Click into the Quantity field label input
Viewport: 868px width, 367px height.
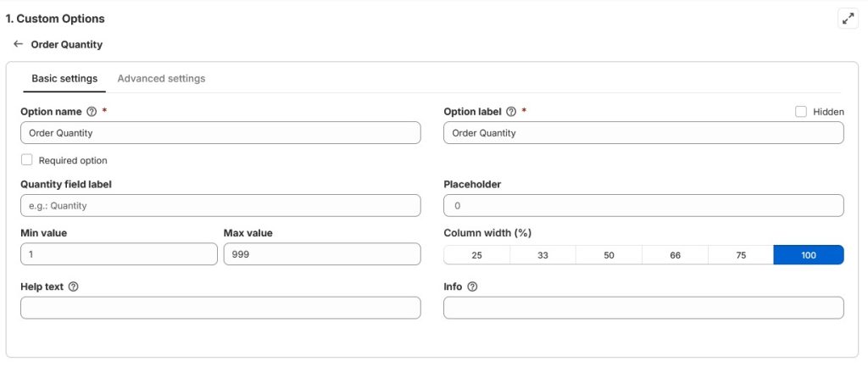(220, 206)
